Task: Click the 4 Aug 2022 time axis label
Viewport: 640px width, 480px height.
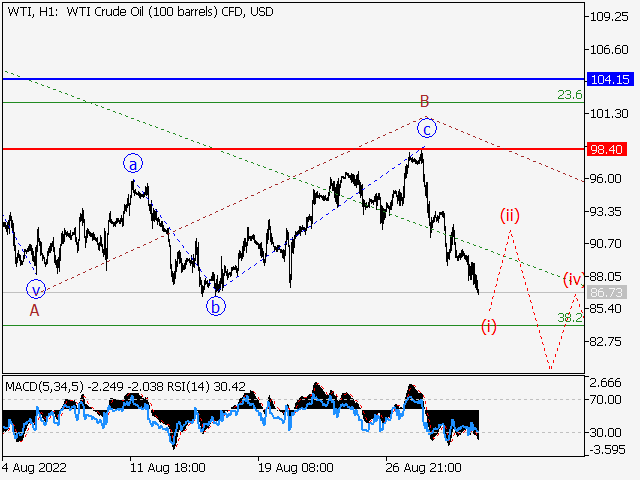Action: coord(34,467)
